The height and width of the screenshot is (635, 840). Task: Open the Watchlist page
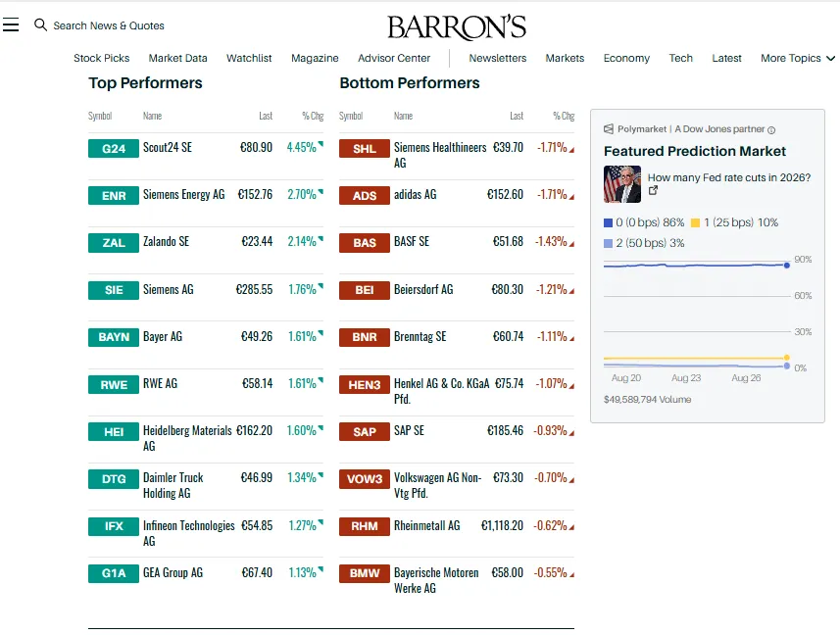[x=249, y=58]
